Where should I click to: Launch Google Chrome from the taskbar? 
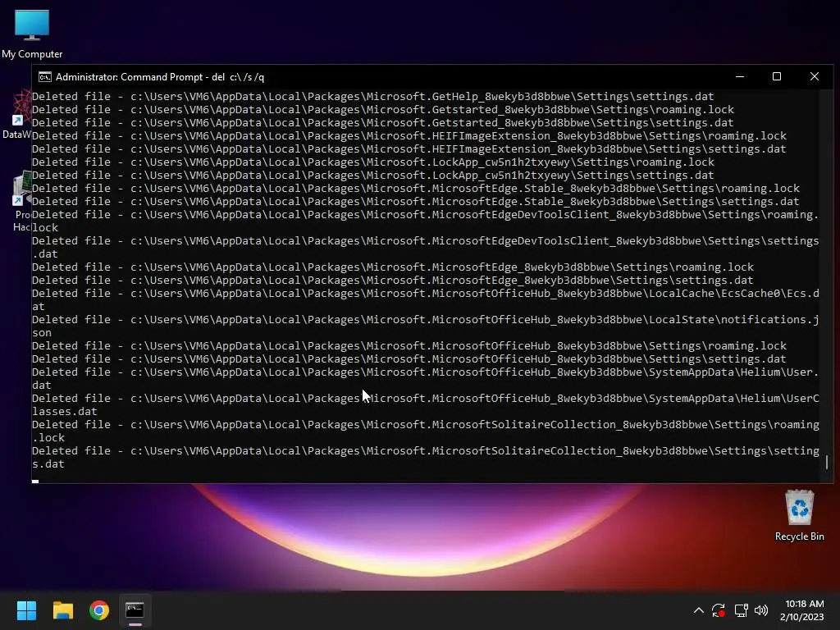99,610
